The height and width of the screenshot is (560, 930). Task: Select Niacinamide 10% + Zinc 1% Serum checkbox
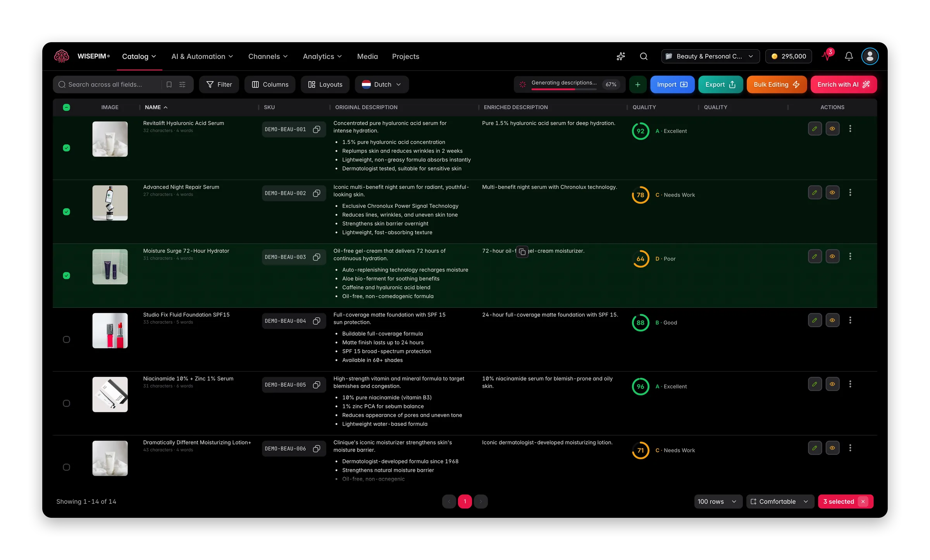click(67, 403)
